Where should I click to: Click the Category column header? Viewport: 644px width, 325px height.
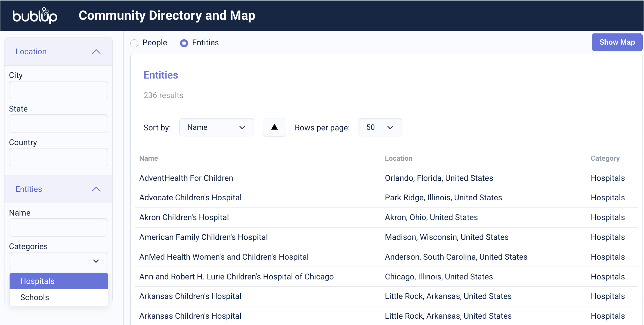605,158
